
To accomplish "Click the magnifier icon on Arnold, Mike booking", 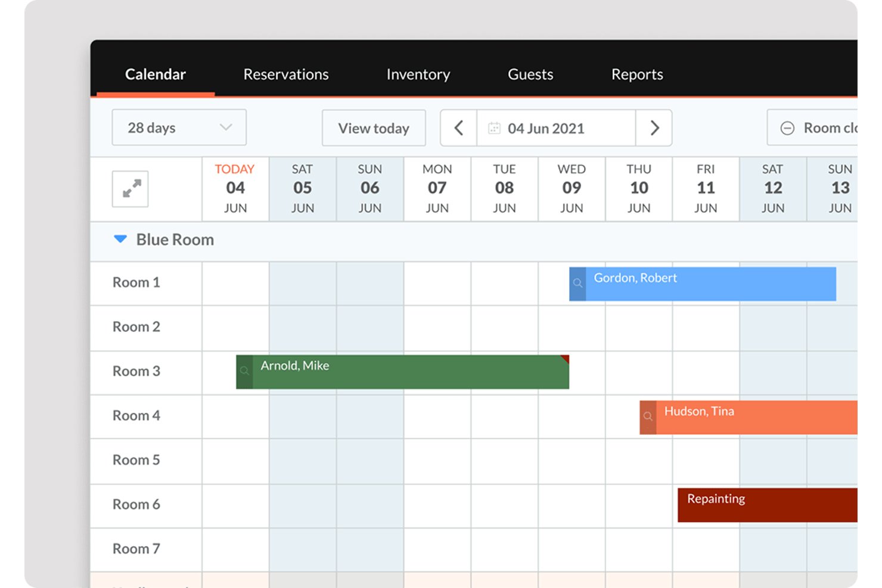I will (x=244, y=372).
